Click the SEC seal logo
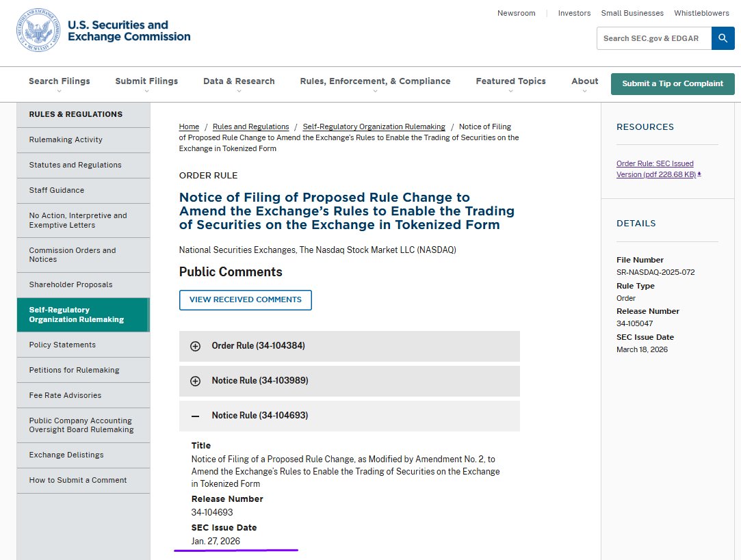The image size is (741, 560). point(38,30)
